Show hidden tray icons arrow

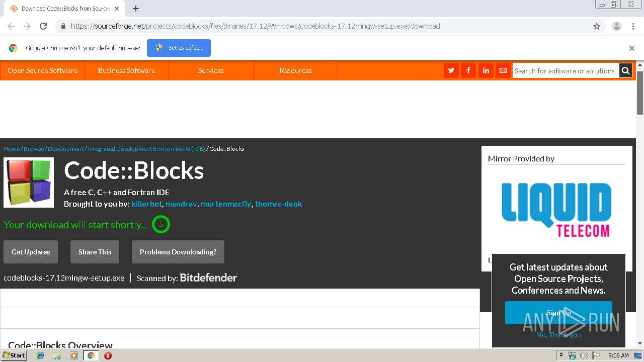[x=561, y=355]
